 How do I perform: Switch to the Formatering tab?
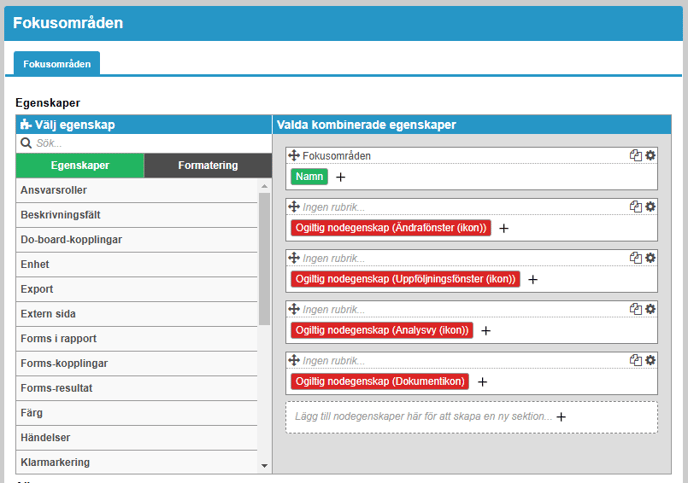(x=207, y=166)
